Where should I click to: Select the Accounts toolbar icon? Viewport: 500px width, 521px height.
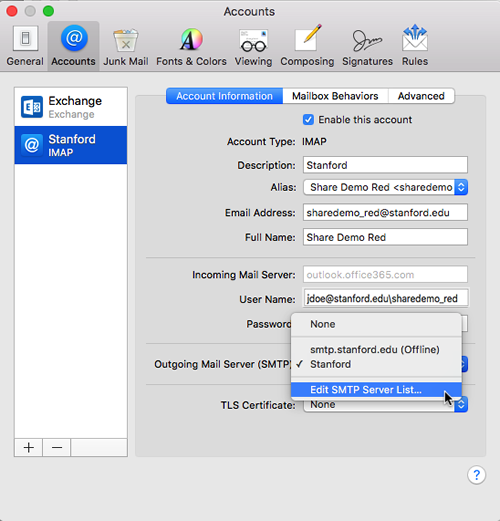tap(73, 46)
